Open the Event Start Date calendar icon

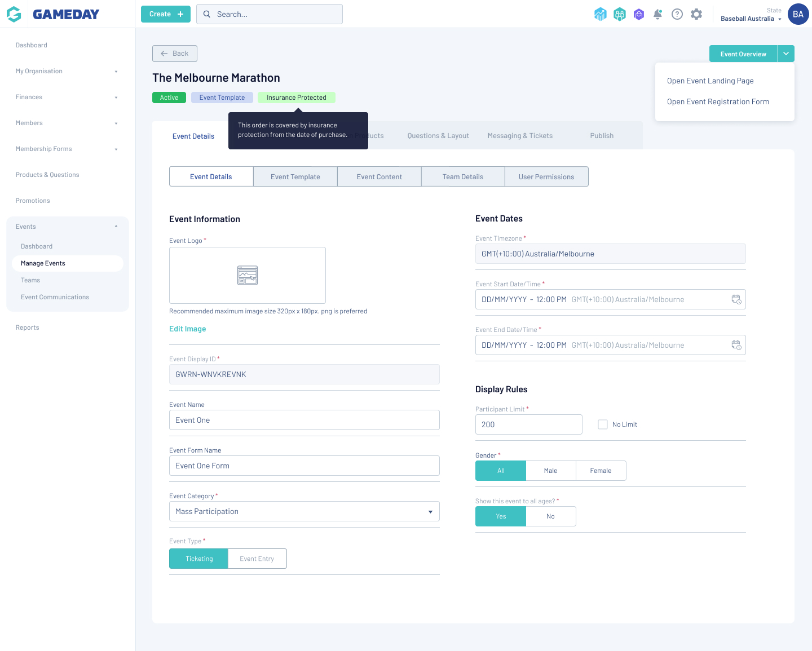736,299
